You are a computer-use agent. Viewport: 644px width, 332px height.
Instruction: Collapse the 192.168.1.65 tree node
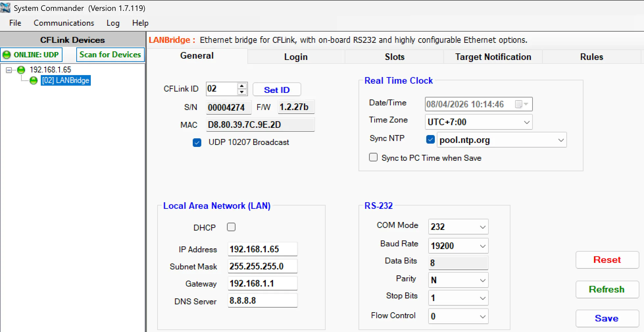coord(9,70)
